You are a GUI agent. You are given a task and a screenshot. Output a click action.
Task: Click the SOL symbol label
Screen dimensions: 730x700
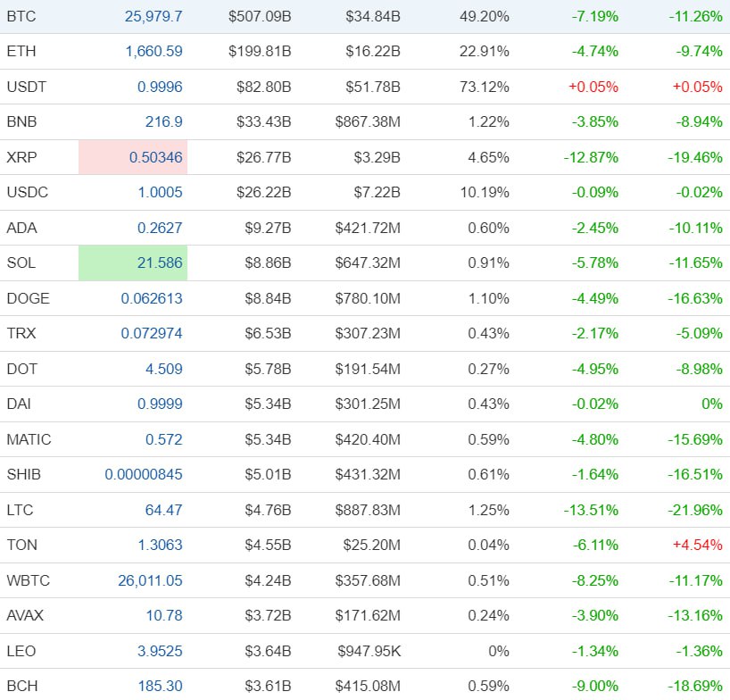(x=21, y=263)
